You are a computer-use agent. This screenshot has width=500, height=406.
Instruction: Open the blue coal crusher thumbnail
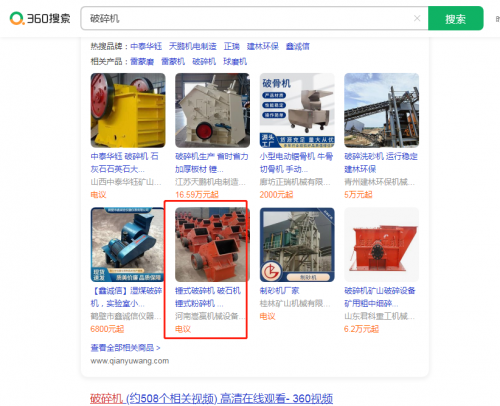coord(128,245)
